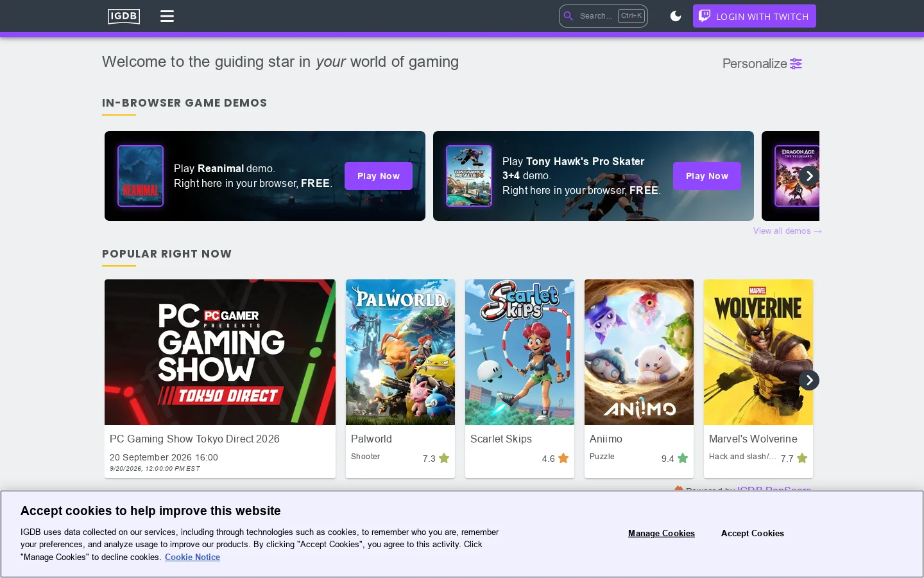Click the Palworld title text
Viewport: 924px width, 578px height.
[x=372, y=439]
